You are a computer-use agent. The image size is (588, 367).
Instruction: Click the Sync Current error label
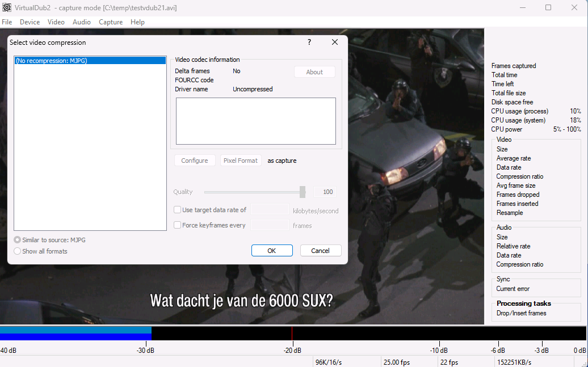point(513,289)
